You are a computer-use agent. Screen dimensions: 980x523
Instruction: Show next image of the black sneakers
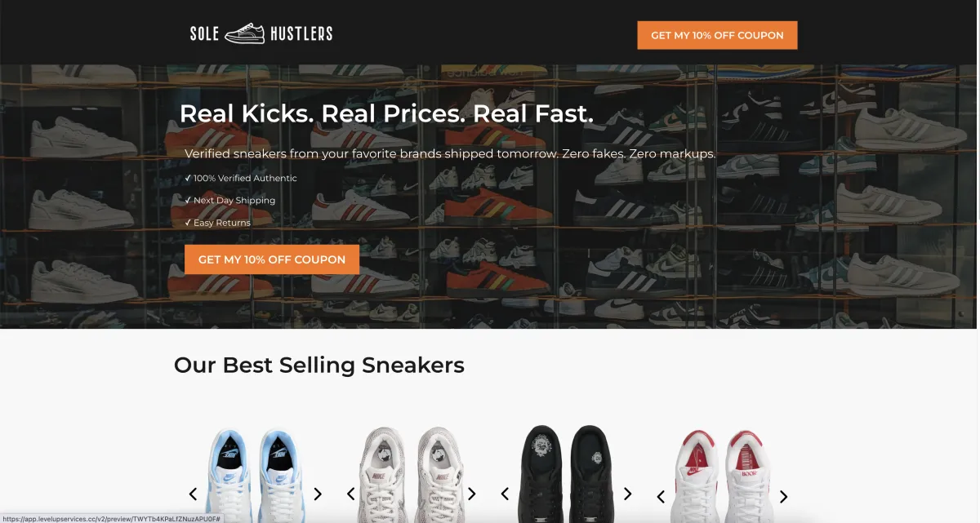pyautogui.click(x=627, y=494)
